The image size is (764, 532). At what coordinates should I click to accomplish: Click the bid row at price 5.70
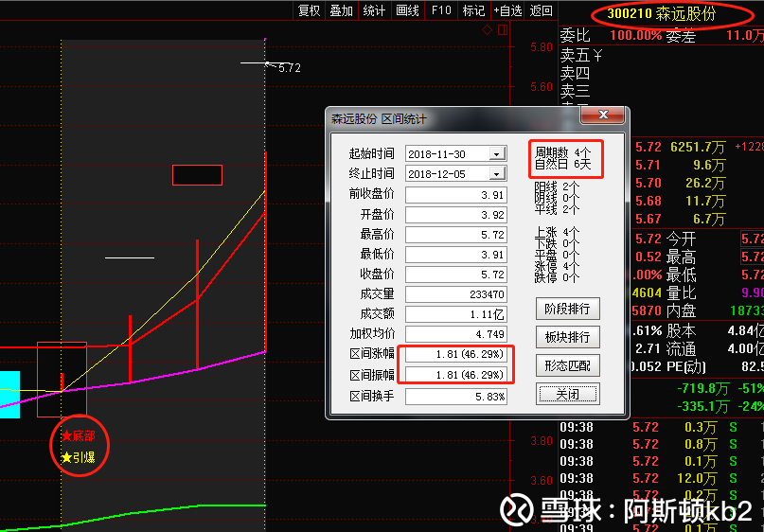(697, 184)
